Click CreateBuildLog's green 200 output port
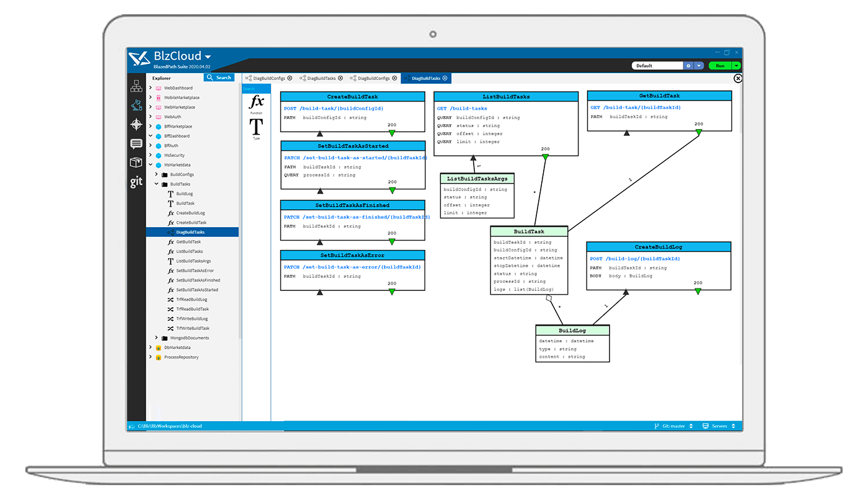868x500 pixels. coord(698,291)
